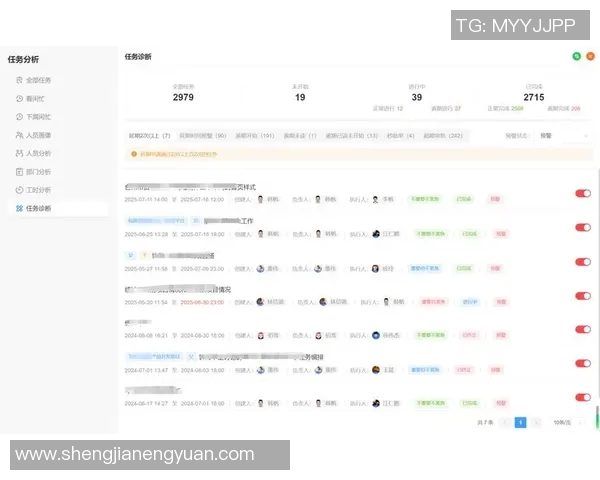This screenshot has width=600, height=480.
Task: Go to 下属闲忙 in the sidebar
Action: (38, 116)
